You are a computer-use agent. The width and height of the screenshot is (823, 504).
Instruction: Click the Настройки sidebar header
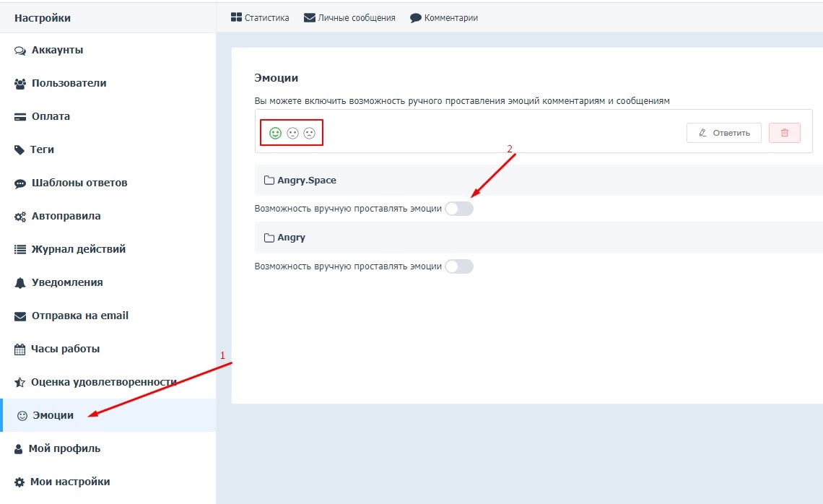(43, 18)
